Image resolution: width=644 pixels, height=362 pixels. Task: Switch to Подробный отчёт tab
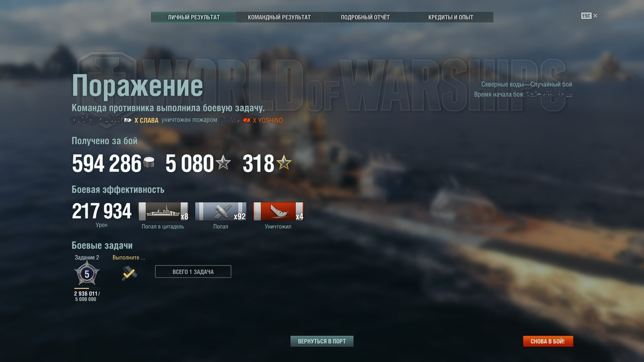coord(365,17)
